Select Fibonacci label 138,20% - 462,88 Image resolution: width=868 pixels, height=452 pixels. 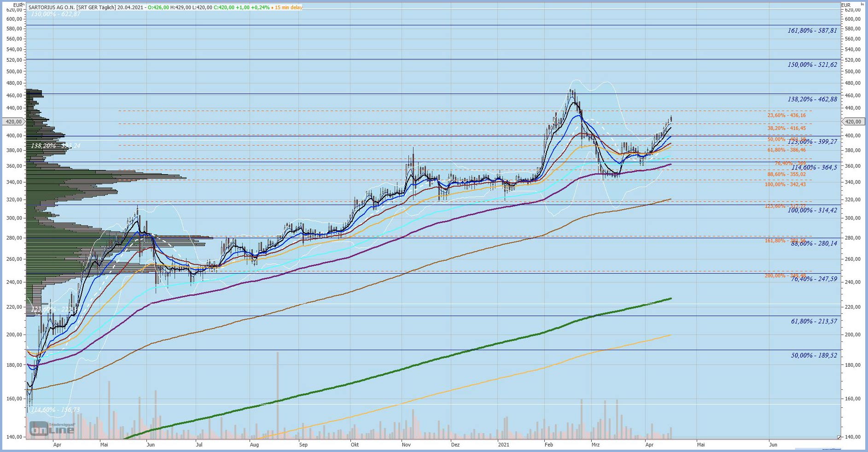[x=812, y=99]
